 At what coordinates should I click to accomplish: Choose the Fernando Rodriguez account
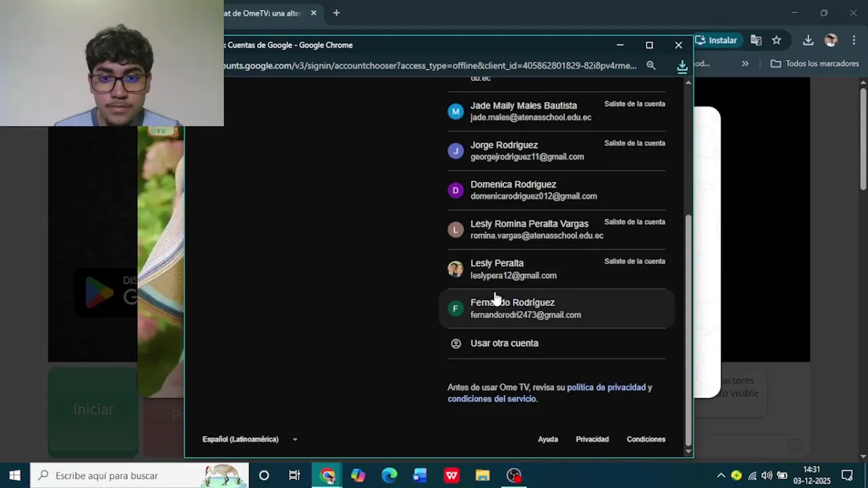tap(556, 308)
